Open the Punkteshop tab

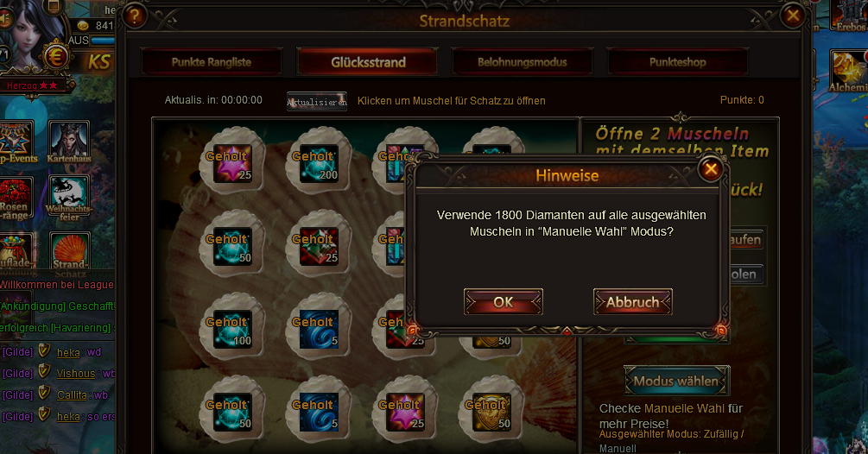pyautogui.click(x=678, y=62)
